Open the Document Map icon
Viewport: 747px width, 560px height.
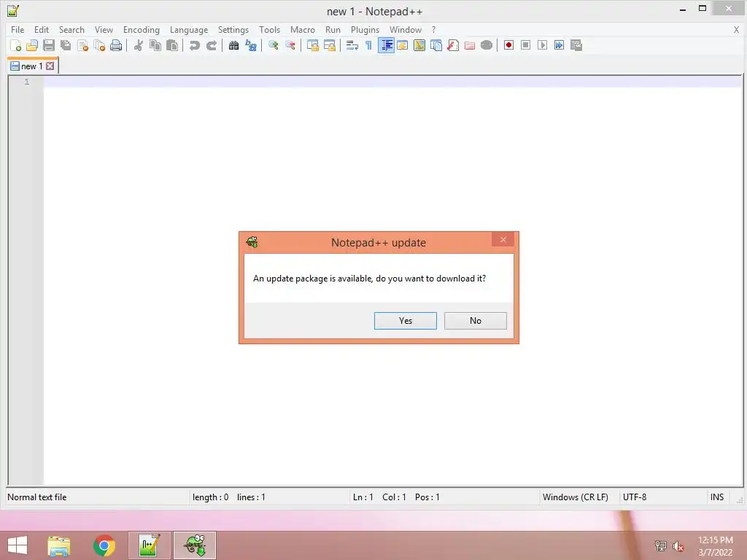[x=419, y=45]
